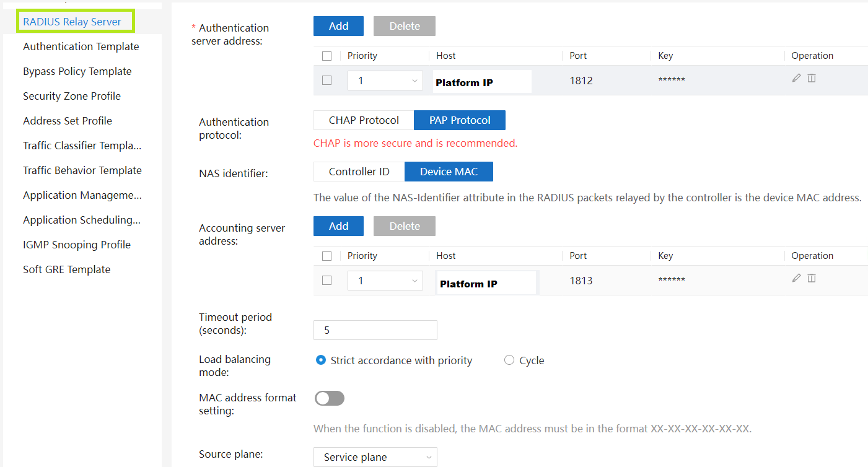Open the Soft GRE Template menu item
Image resolution: width=868 pixels, height=467 pixels.
click(x=66, y=269)
